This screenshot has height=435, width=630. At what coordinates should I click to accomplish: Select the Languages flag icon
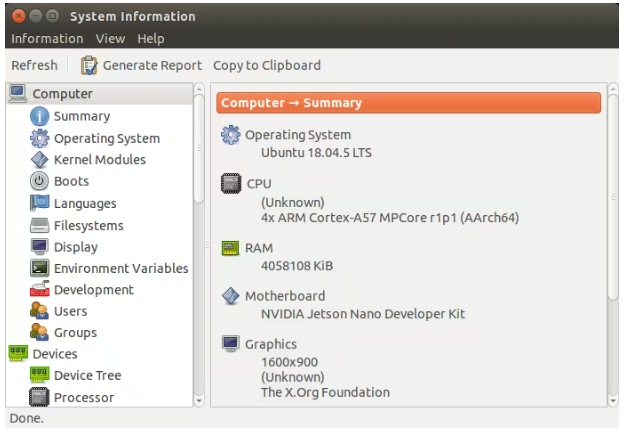coord(40,204)
